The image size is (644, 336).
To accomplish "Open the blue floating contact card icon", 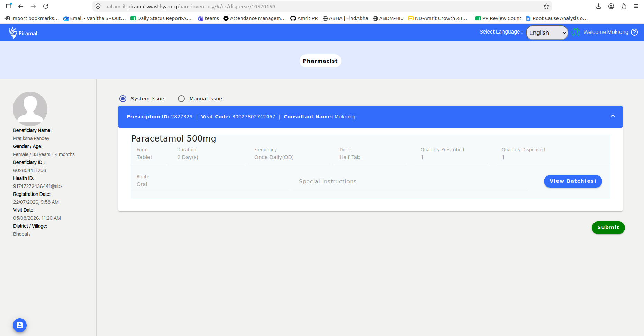I will pos(20,325).
